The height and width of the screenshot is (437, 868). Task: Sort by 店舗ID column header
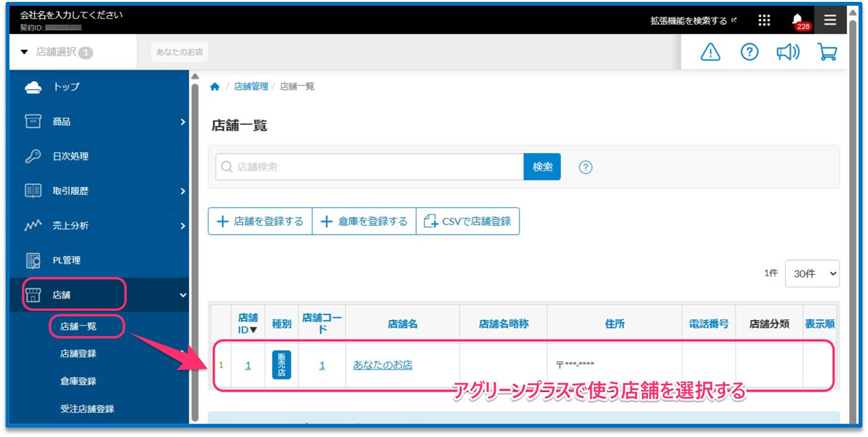(248, 323)
